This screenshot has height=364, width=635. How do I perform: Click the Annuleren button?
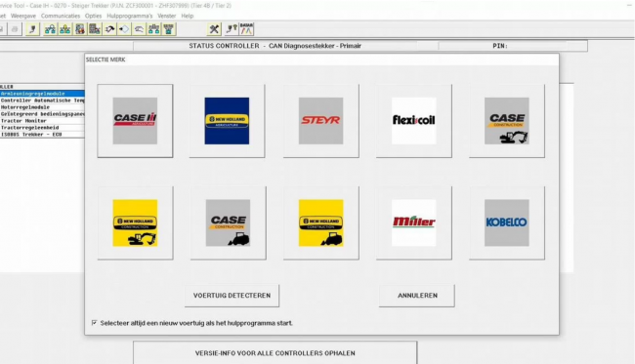(x=417, y=296)
